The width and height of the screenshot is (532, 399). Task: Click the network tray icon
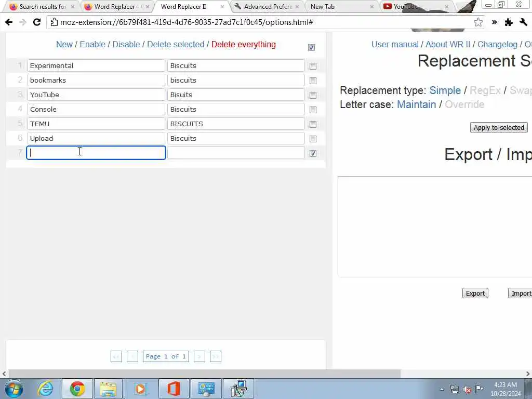click(x=455, y=390)
